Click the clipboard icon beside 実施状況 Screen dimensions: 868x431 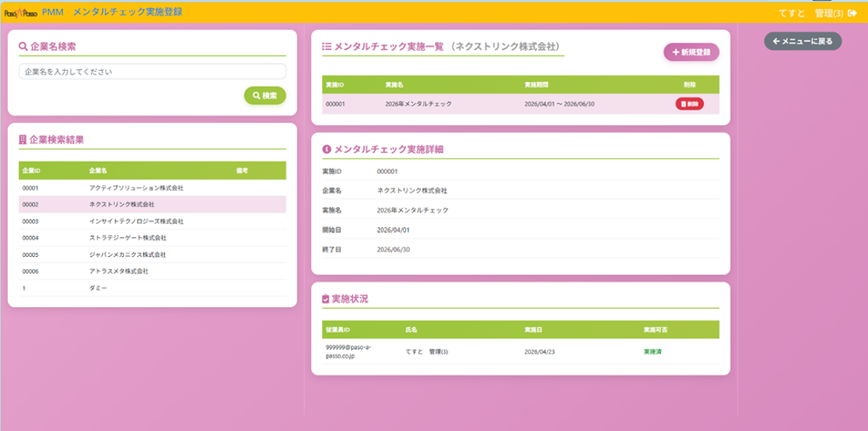(325, 299)
